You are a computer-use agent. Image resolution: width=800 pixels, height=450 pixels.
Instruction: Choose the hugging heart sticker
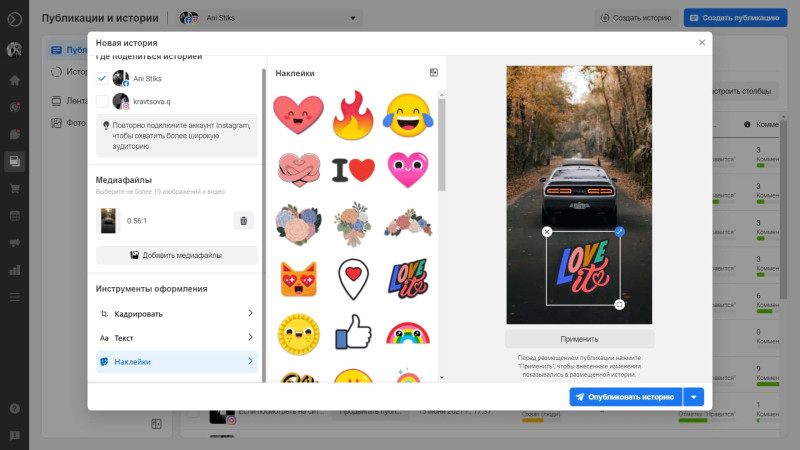pyautogui.click(x=298, y=170)
